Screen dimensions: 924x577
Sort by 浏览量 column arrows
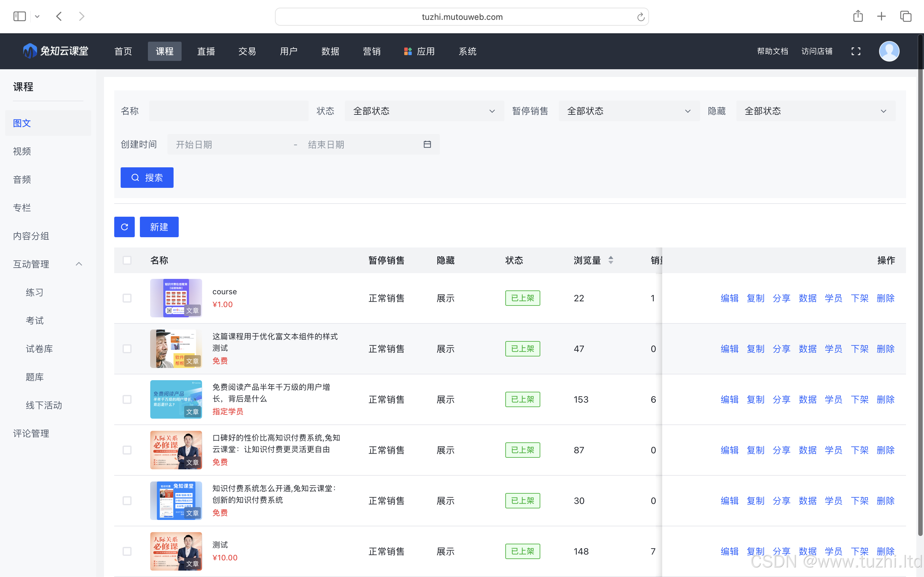click(x=611, y=260)
